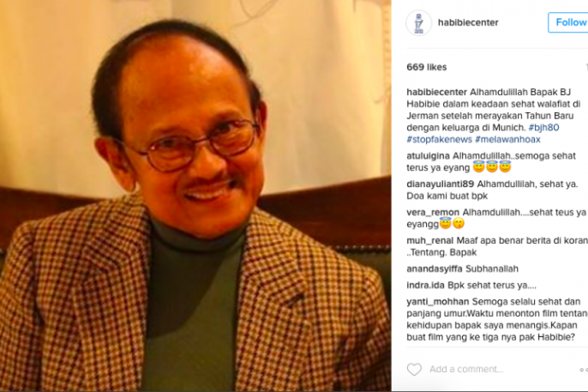Click the 669 likes count

coord(426,67)
